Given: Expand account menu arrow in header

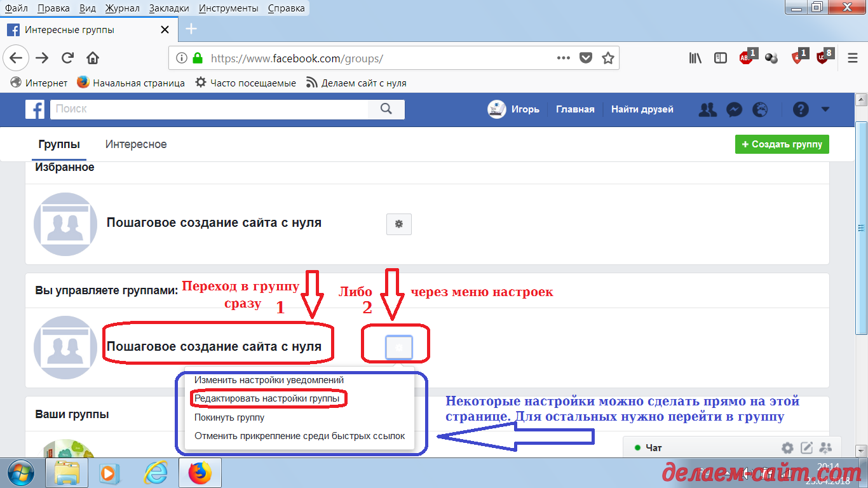Looking at the screenshot, I should 825,109.
